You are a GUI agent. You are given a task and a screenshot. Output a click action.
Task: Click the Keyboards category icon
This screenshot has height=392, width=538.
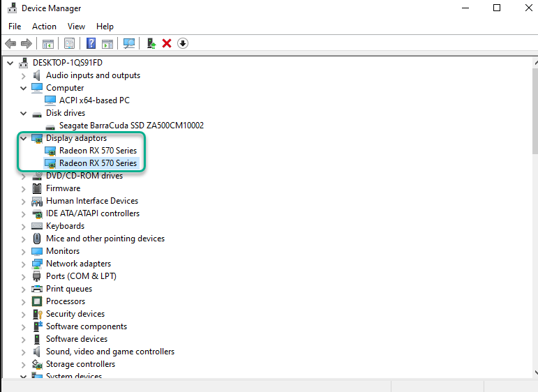[x=37, y=226]
